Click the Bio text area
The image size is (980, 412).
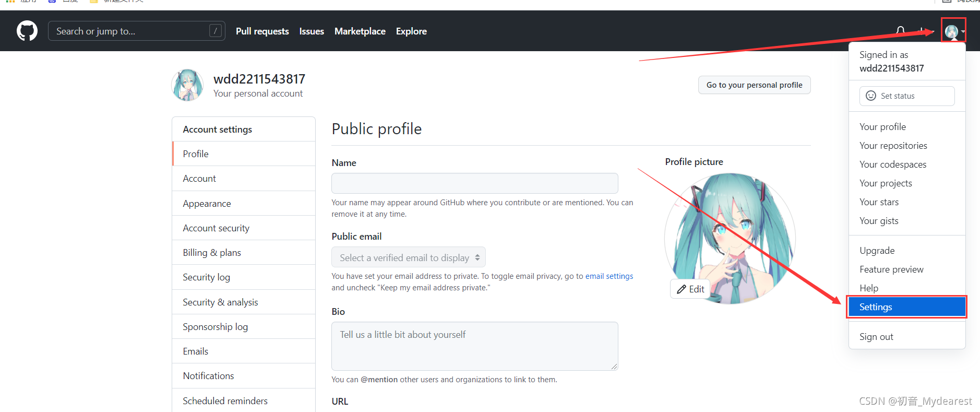(475, 346)
